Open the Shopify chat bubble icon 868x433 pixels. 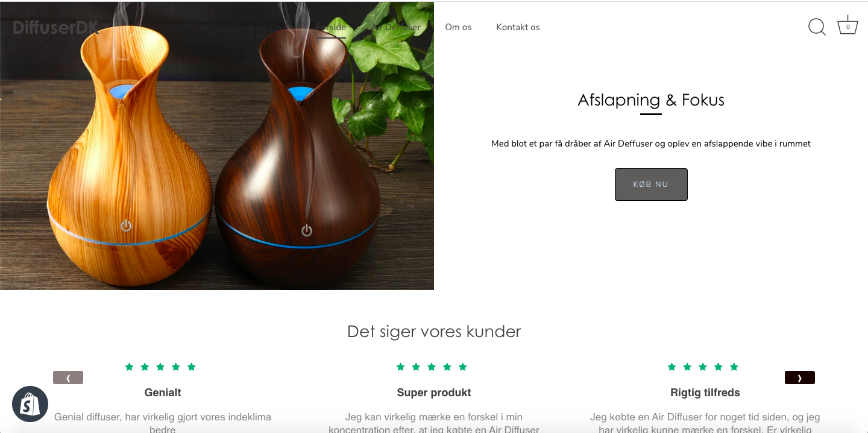(x=30, y=404)
